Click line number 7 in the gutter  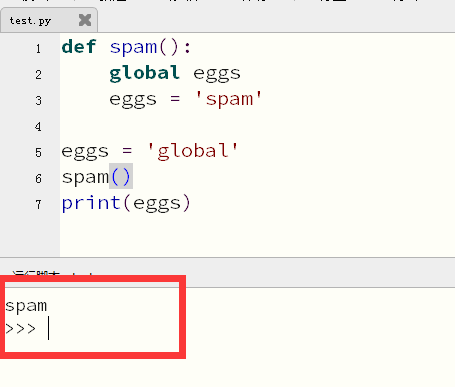[38, 204]
